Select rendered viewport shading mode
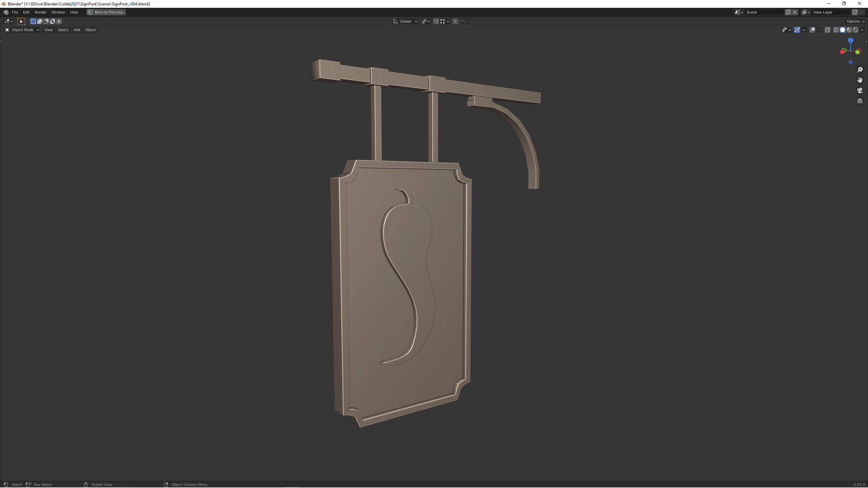The height and width of the screenshot is (488, 868). [x=855, y=30]
